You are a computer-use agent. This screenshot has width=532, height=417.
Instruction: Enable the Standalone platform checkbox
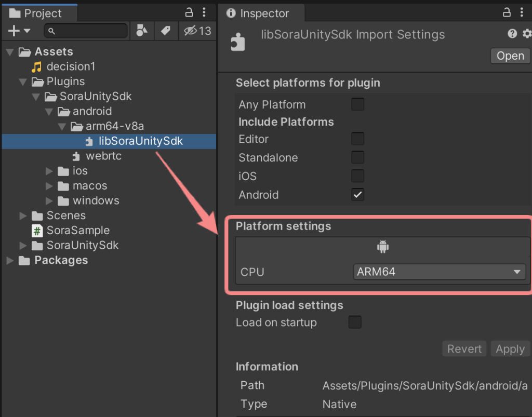[x=357, y=157]
